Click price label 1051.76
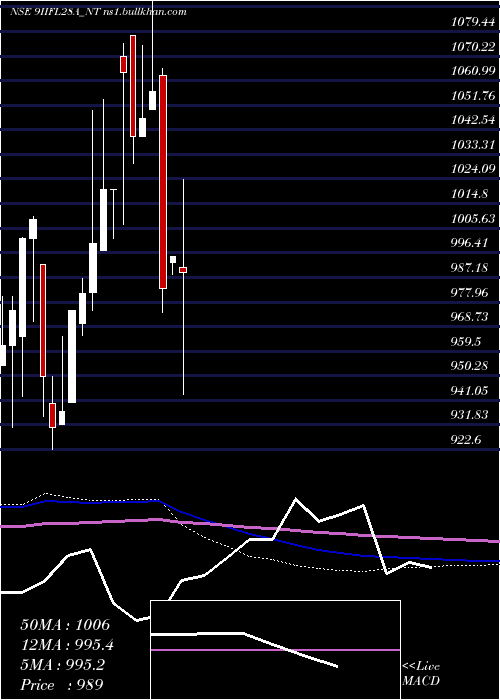Image resolution: width=500 pixels, height=700 pixels. [x=473, y=95]
